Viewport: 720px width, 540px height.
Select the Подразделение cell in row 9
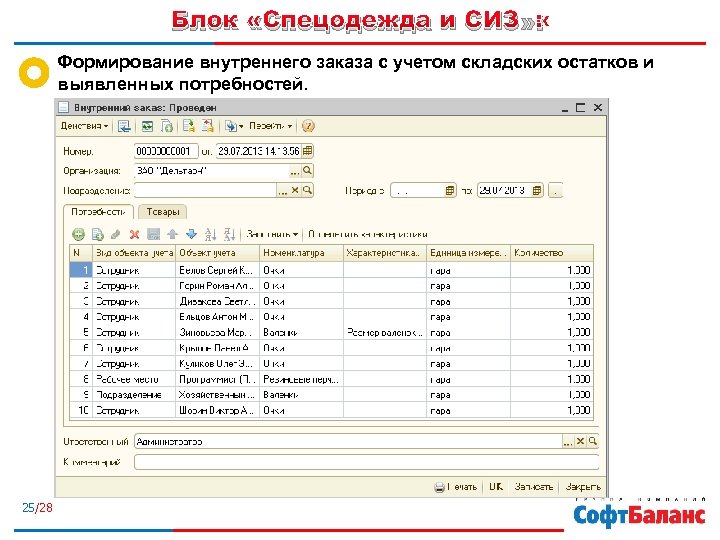point(134,395)
